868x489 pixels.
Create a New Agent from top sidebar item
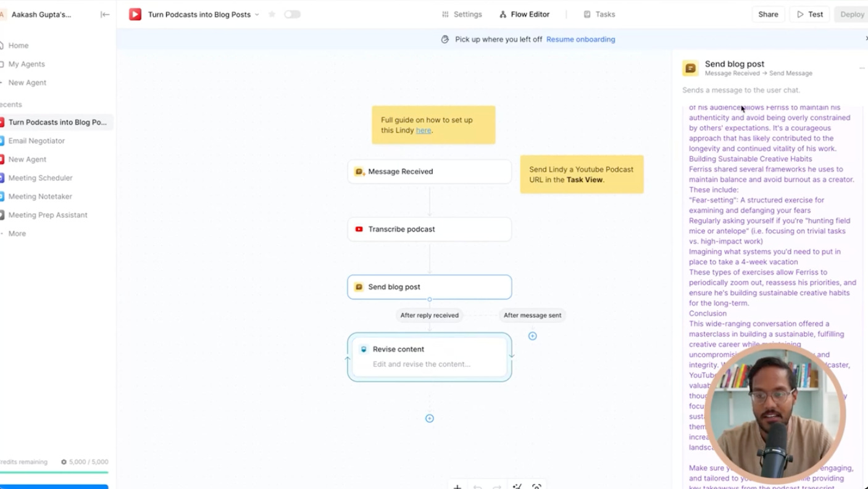[27, 82]
